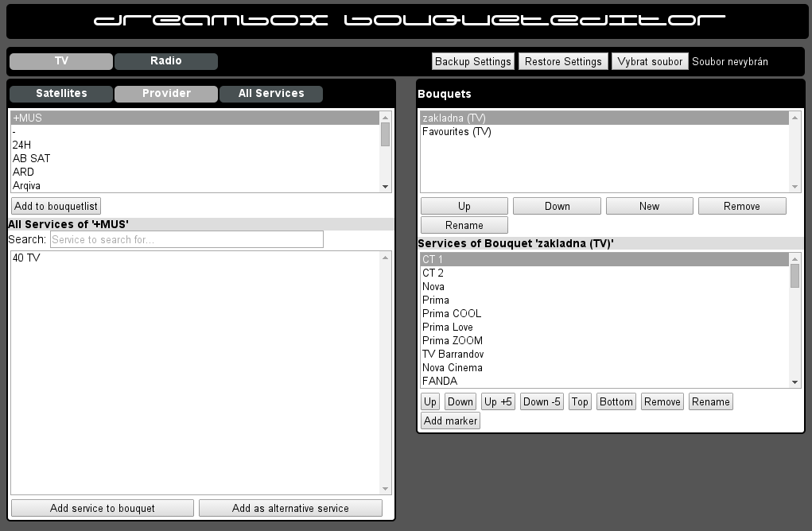
Task: Select Prima service row
Action: tap(604, 300)
